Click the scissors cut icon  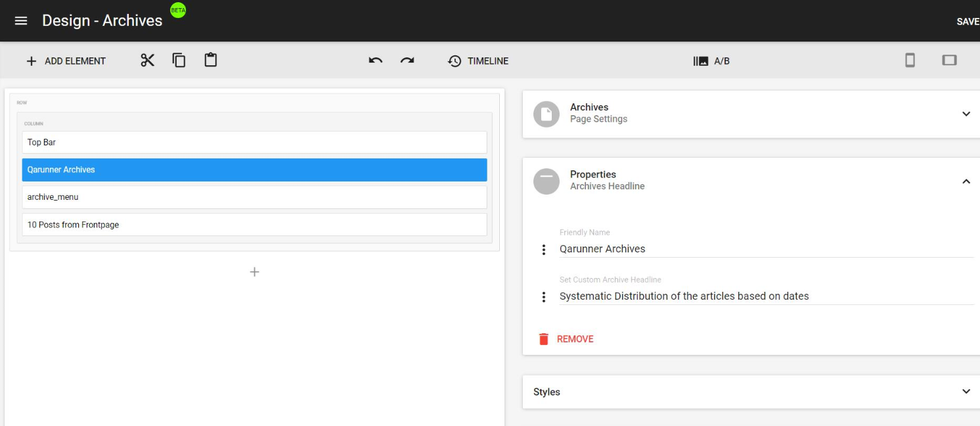pyautogui.click(x=147, y=60)
